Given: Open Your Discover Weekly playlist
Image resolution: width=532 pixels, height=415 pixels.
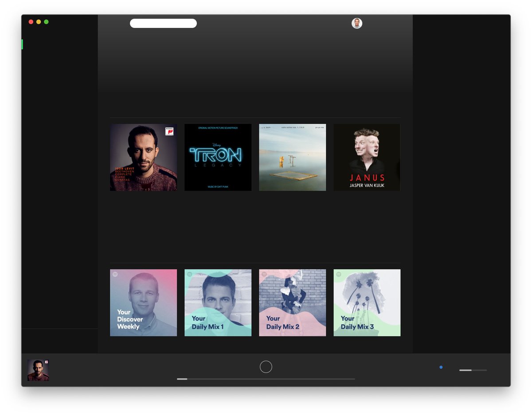Looking at the screenshot, I should [x=143, y=303].
